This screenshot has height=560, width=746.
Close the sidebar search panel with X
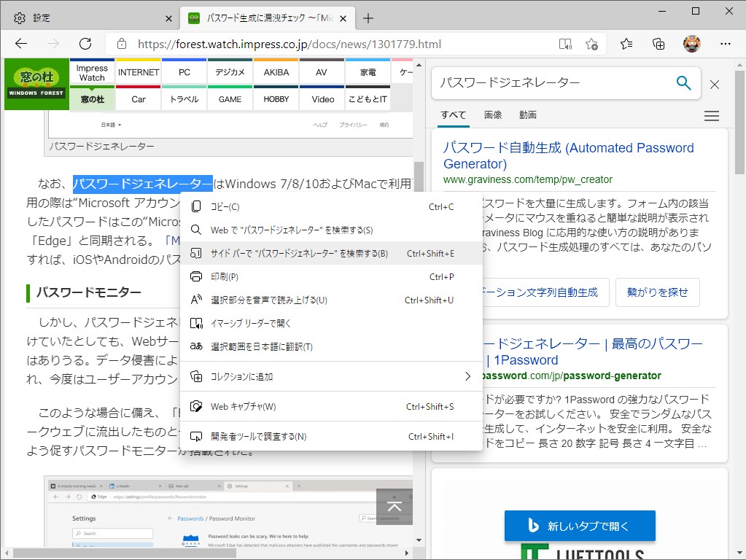coord(714,84)
